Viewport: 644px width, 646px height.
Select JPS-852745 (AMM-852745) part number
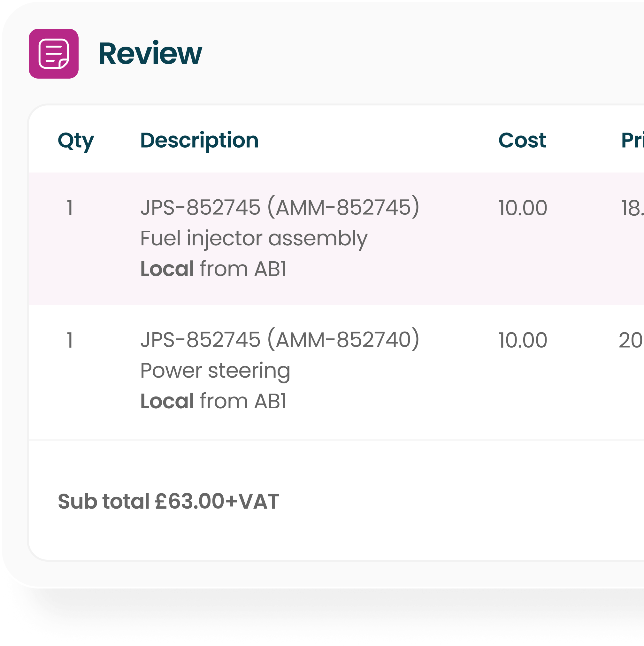280,207
